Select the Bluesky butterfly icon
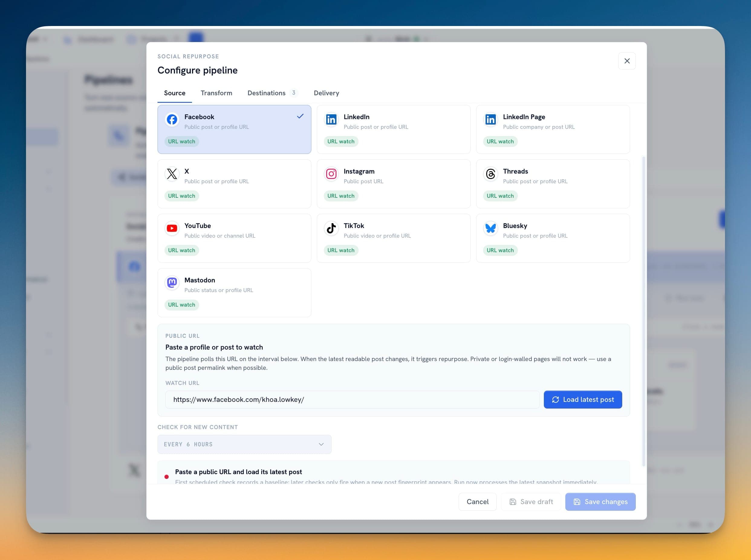 490,229
